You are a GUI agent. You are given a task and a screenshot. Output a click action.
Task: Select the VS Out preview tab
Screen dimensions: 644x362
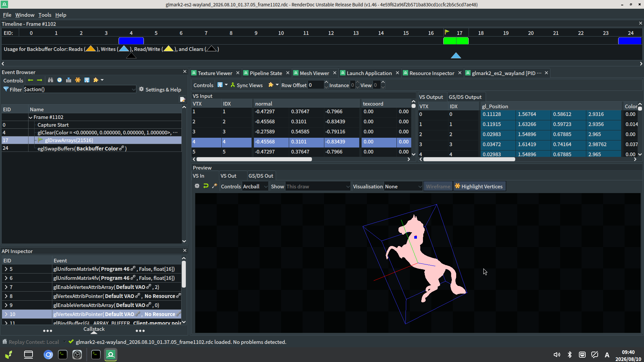pyautogui.click(x=228, y=176)
